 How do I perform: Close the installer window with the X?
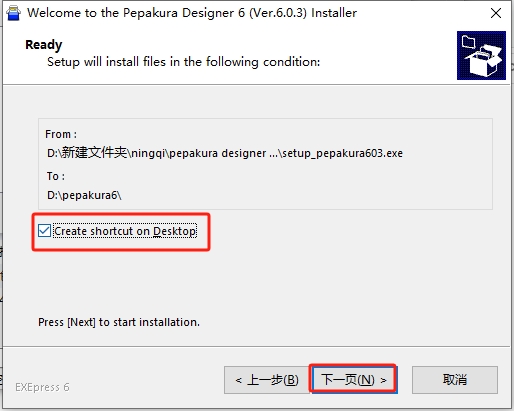[x=496, y=13]
